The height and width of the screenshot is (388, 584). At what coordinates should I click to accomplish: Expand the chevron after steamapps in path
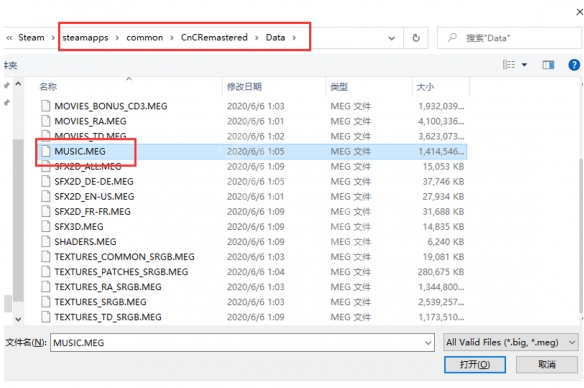(x=117, y=38)
